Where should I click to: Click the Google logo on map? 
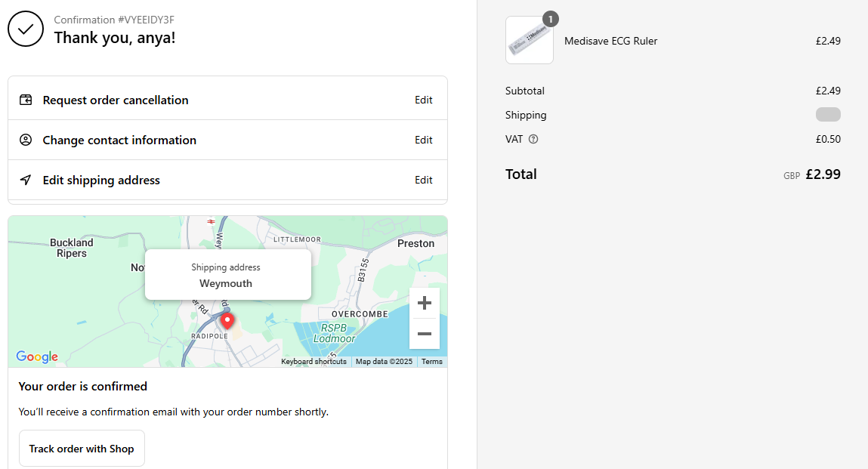[x=37, y=356]
